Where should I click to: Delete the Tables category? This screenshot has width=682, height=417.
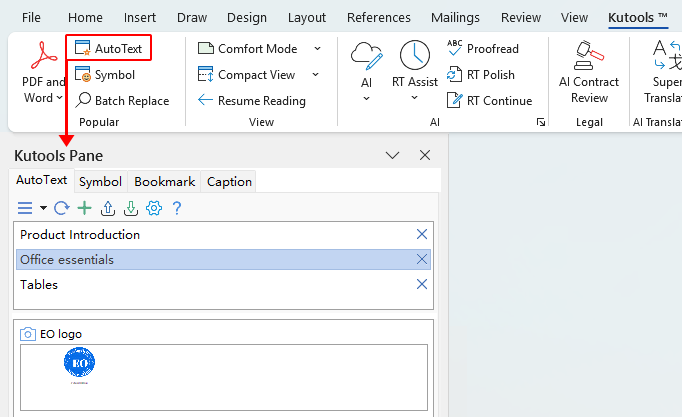(x=421, y=284)
